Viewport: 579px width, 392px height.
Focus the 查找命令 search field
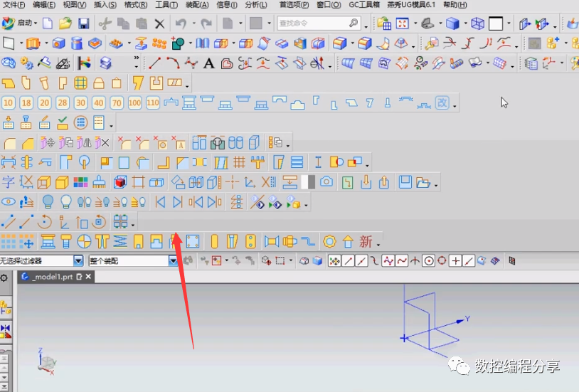(318, 23)
